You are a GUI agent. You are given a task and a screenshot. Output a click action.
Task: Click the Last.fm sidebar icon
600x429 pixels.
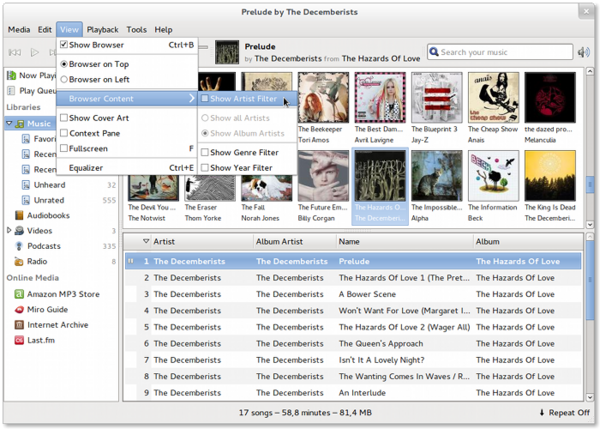20,340
